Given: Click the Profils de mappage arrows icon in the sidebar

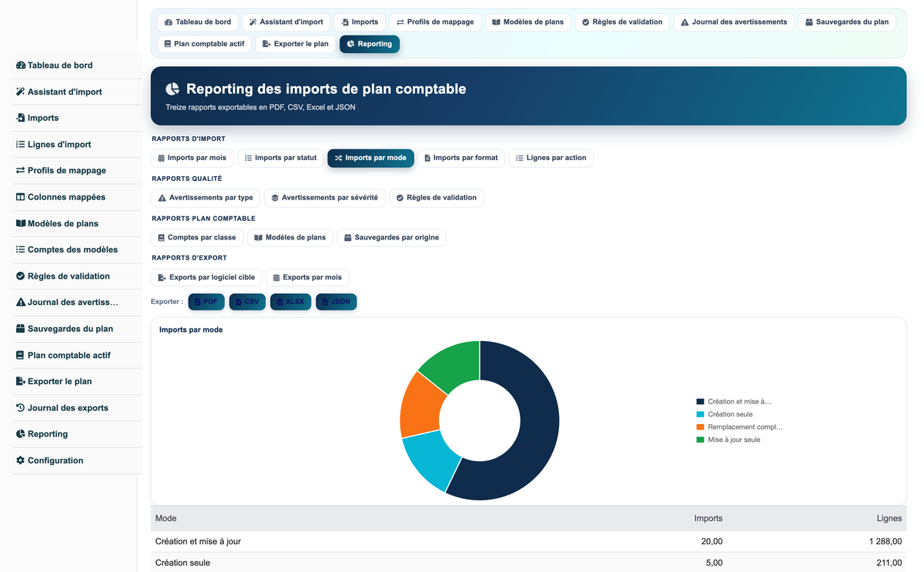Looking at the screenshot, I should pos(21,170).
